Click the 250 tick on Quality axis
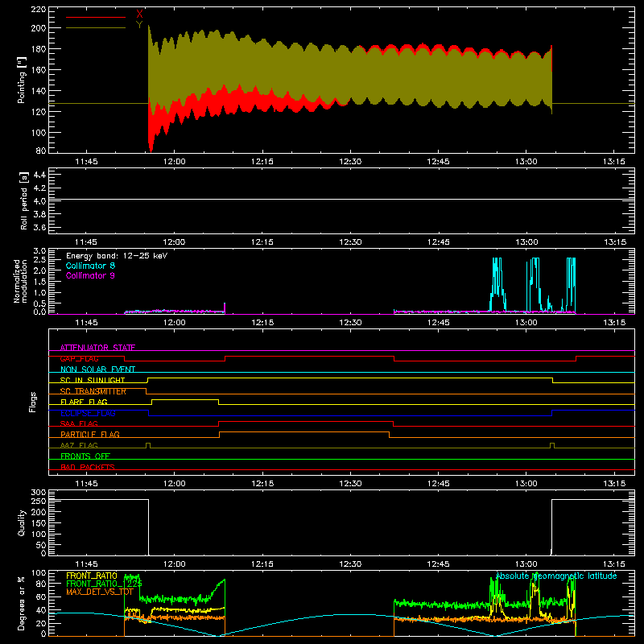This screenshot has width=644, height=644. tap(39, 501)
